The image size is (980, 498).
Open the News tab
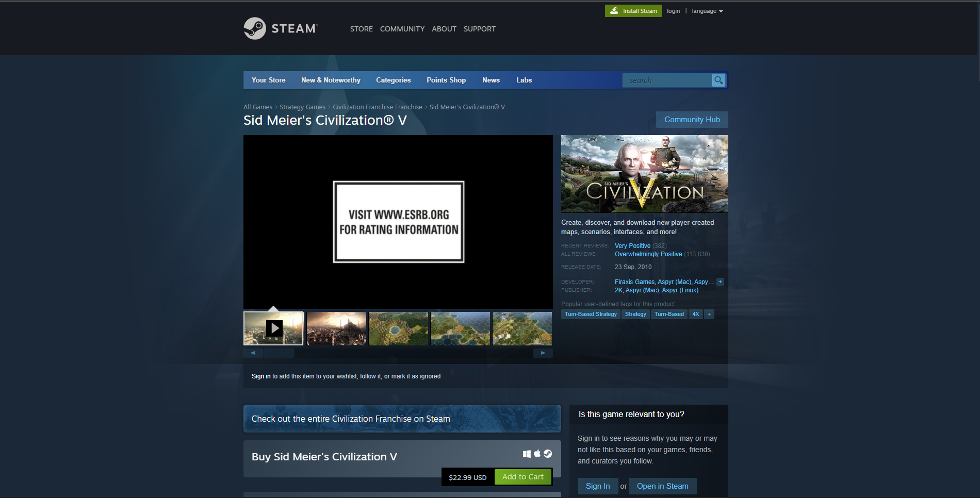[x=491, y=80]
